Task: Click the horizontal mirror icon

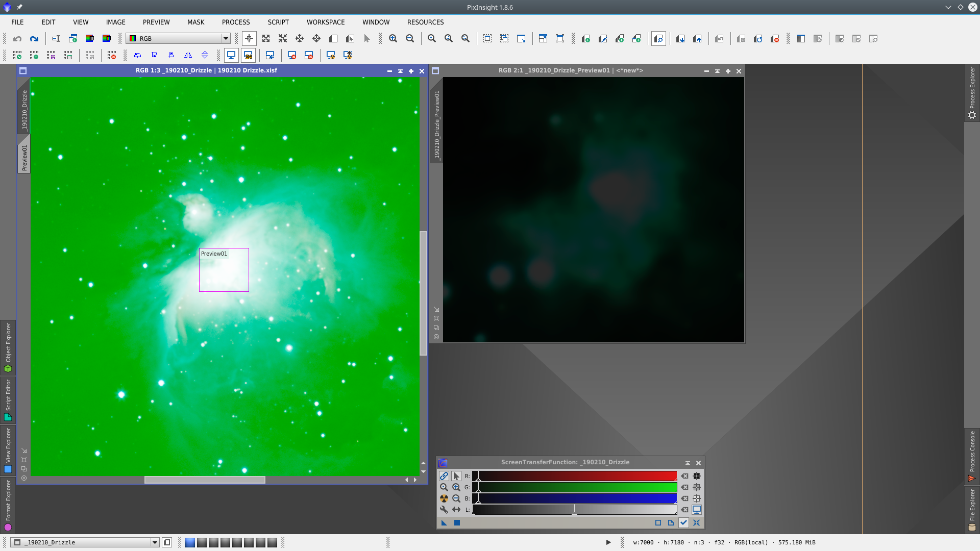Action: [188, 55]
